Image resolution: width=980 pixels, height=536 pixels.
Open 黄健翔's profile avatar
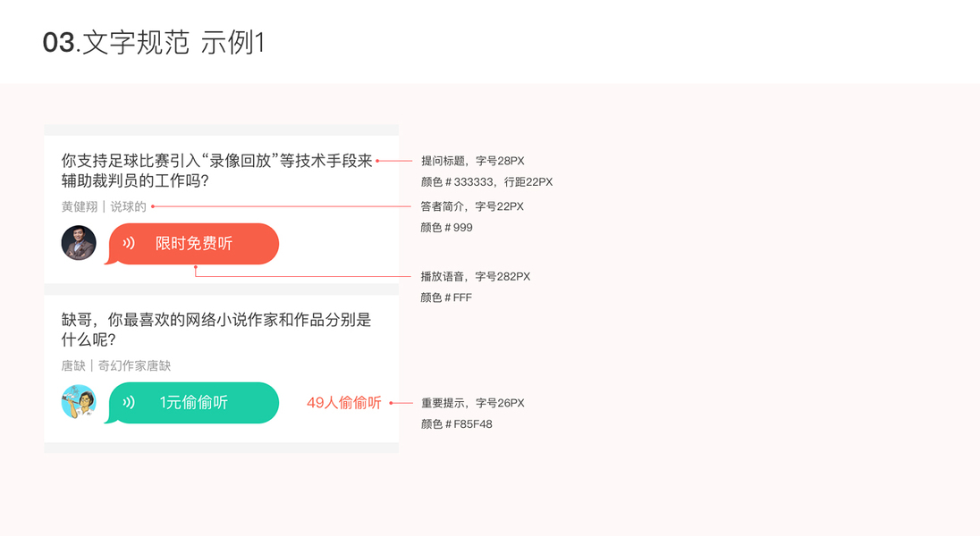click(79, 243)
